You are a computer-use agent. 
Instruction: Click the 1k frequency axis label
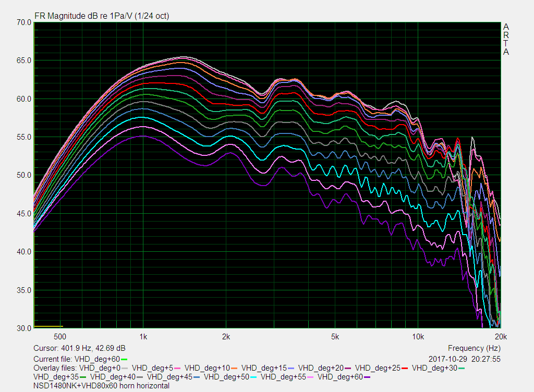[143, 337]
